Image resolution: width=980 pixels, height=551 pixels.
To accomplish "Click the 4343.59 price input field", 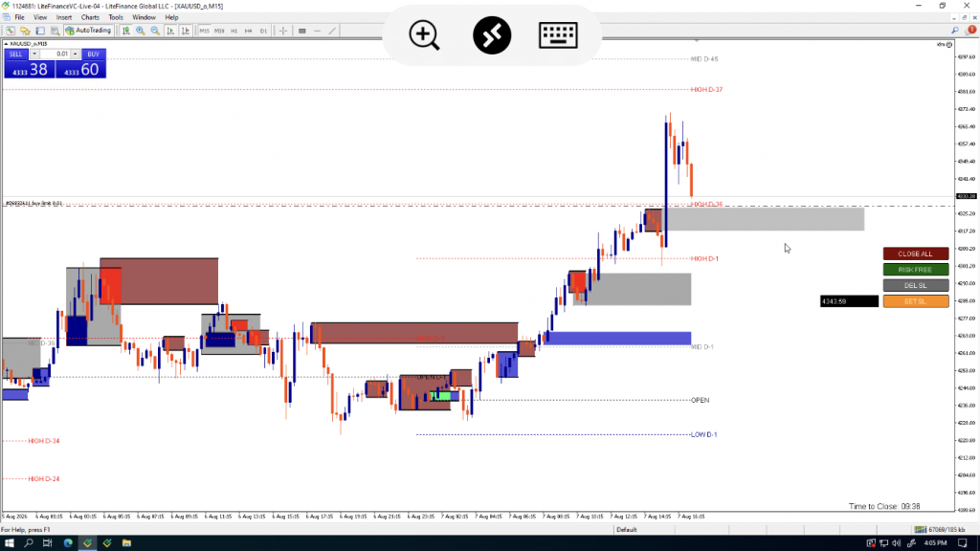I will coord(849,301).
